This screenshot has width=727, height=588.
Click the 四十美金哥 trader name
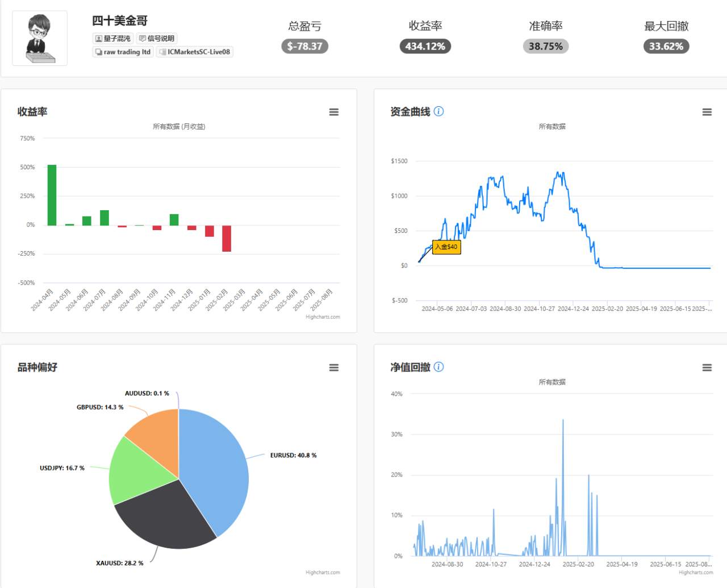click(120, 21)
